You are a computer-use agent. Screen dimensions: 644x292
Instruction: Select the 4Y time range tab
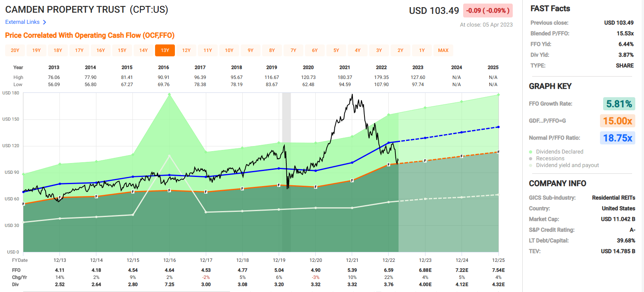tap(358, 50)
